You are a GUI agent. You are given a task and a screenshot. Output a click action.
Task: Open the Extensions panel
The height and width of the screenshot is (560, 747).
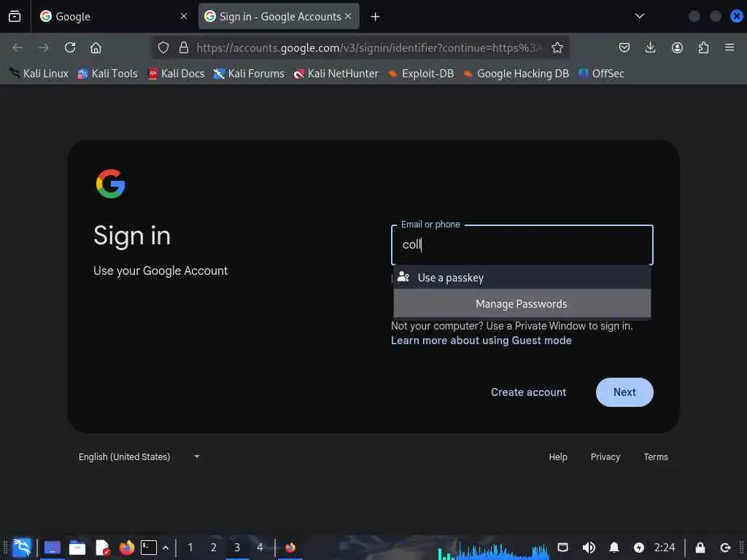pyautogui.click(x=703, y=47)
